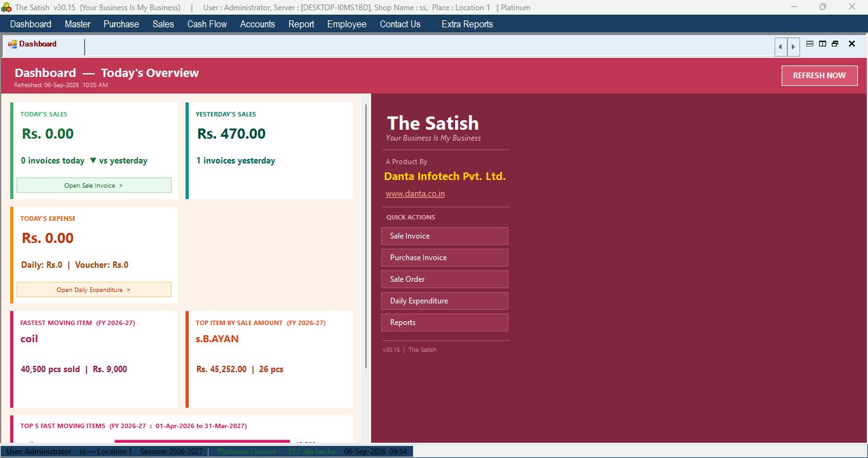Click Today's Sales amount Rs. 0.00
The width and height of the screenshot is (868, 458).
pos(48,134)
